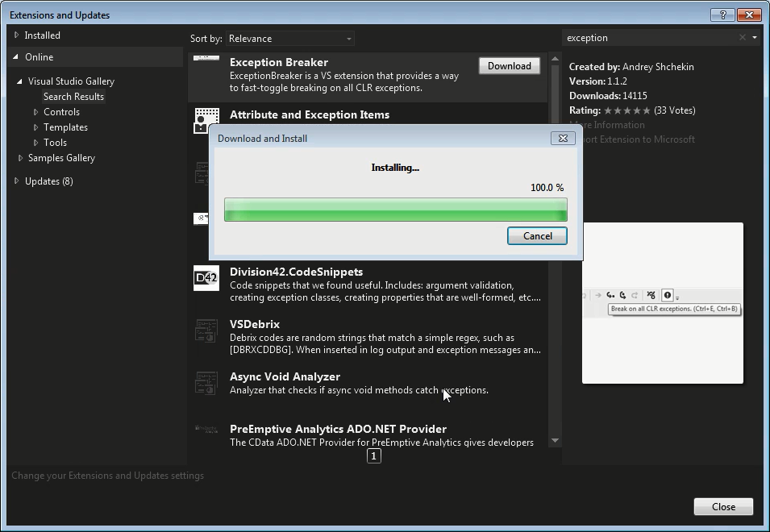The width and height of the screenshot is (770, 532).
Task: Select PreEmptive Analytics ADO.NET Provider result
Action: [x=338, y=429]
